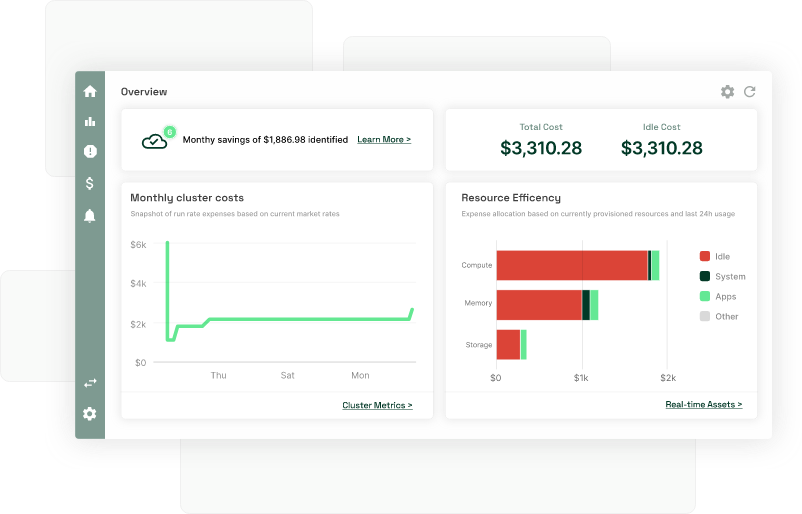
Task: Toggle the System legend swatch
Action: (704, 276)
